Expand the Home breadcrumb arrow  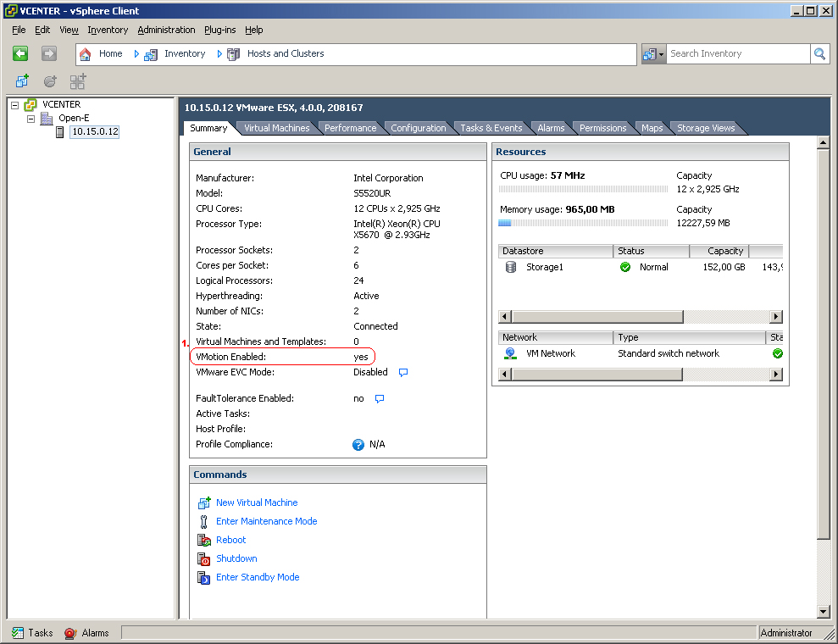[x=136, y=54]
